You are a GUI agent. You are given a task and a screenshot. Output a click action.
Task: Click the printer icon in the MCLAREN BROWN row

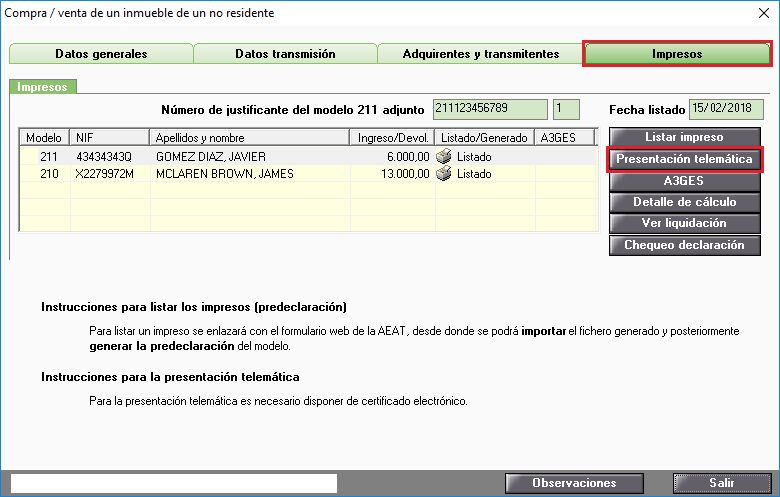[443, 174]
